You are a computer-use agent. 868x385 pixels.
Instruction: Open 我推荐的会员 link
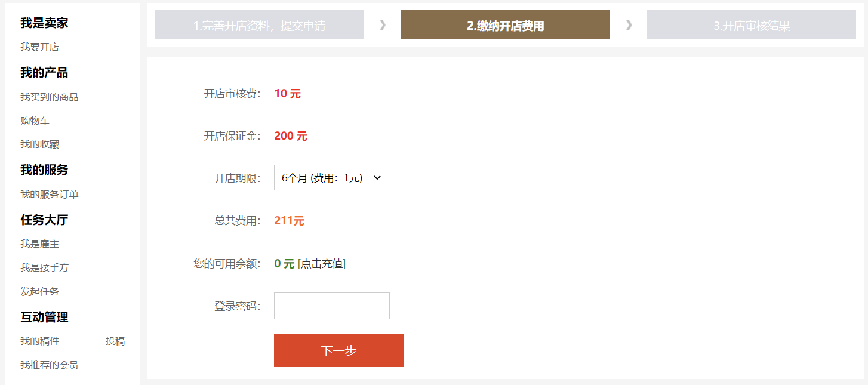[50, 365]
